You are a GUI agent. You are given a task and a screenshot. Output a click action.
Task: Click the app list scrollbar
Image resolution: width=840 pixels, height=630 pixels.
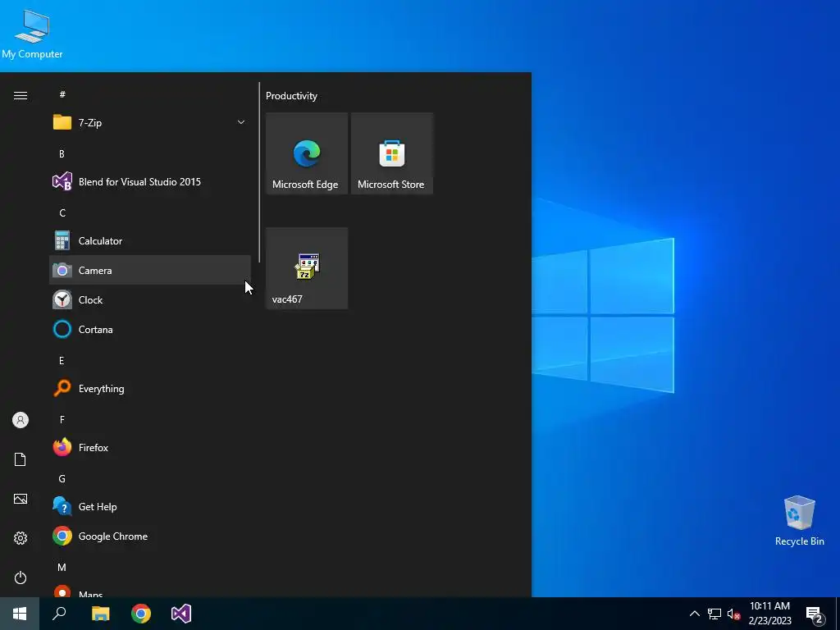click(259, 172)
